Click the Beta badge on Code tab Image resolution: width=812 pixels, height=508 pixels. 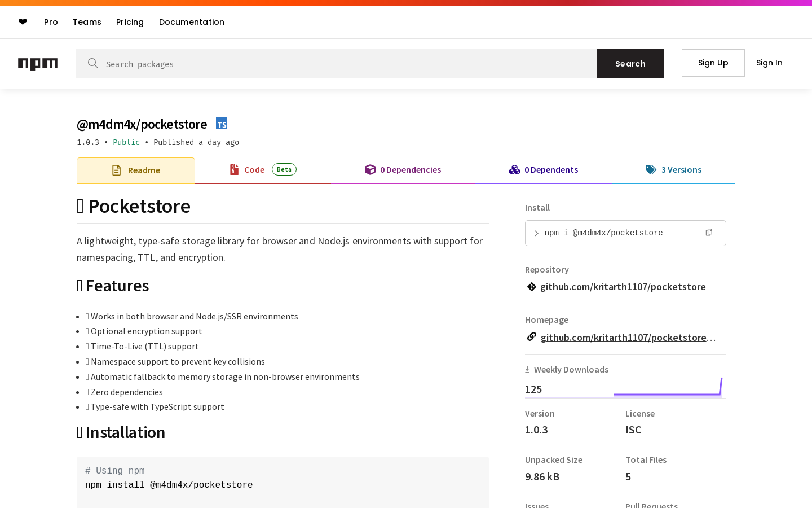point(284,169)
